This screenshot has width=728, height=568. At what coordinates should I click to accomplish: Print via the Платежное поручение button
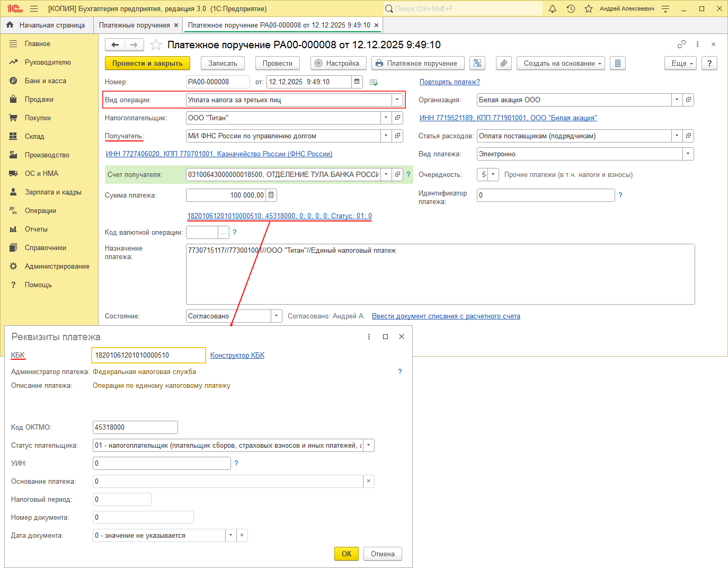pos(418,63)
